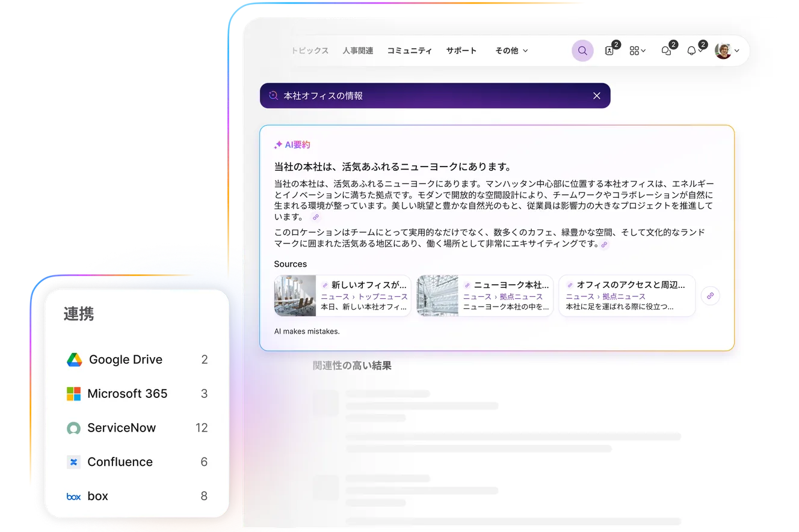Expand the notifications bell chevron
This screenshot has height=532, width=799.
pos(701,50)
